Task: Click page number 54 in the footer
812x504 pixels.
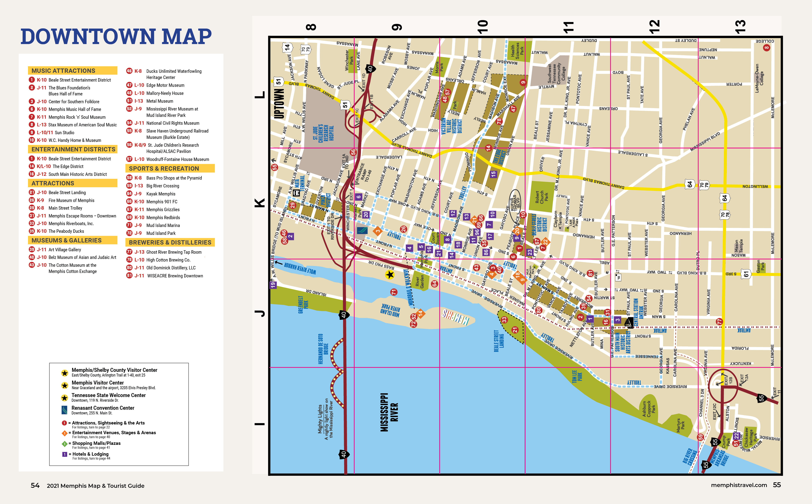Action: pos(35,485)
